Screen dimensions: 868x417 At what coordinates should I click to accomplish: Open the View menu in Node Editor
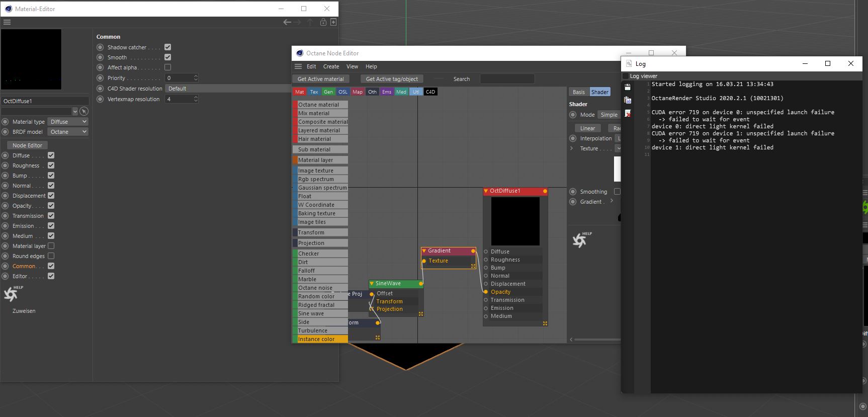click(352, 66)
